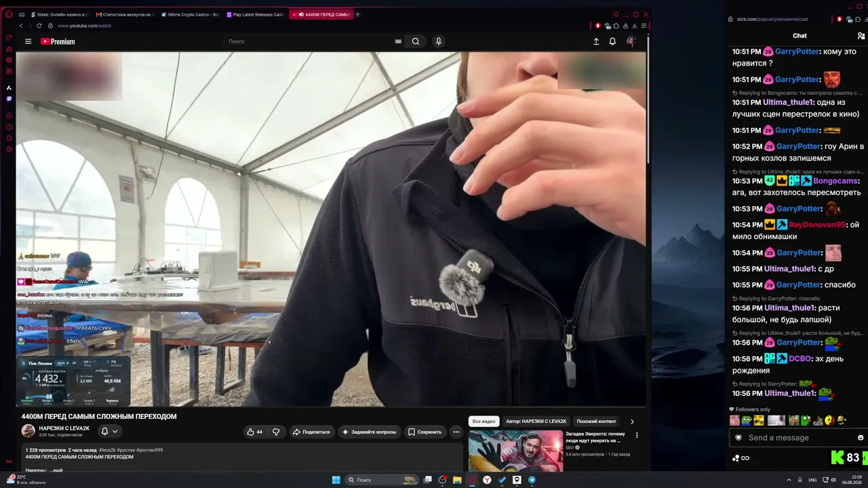This screenshot has width=868, height=488.
Task: Open the Загадка Эвереста video thumbnail
Action: [515, 451]
